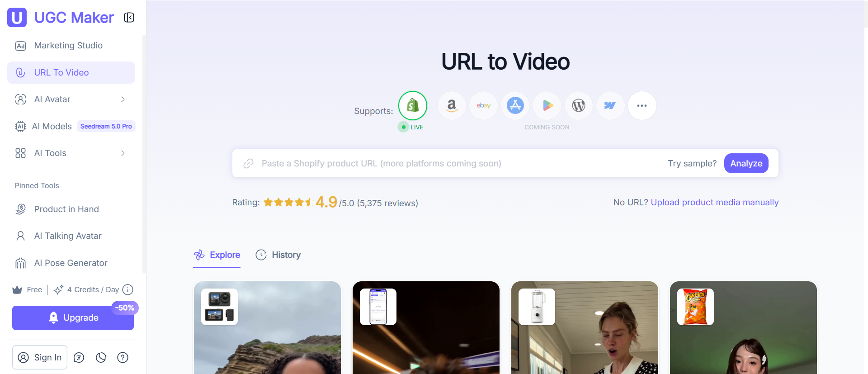Collapse the sidebar panel
The width and height of the screenshot is (868, 374).
129,18
